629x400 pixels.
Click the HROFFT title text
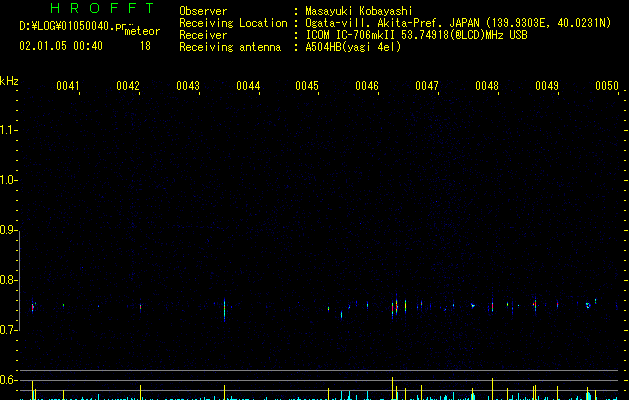[103, 8]
